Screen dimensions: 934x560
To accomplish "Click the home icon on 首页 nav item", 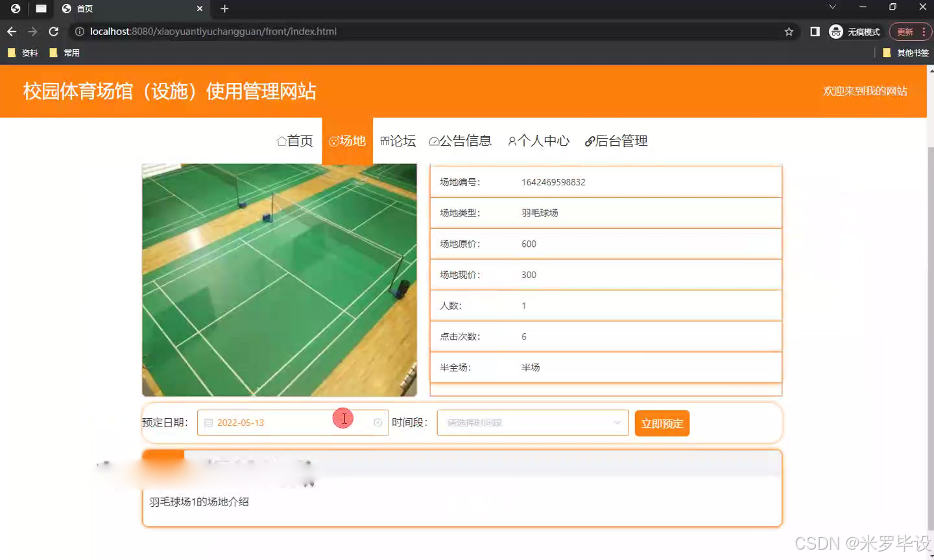I will 280,141.
